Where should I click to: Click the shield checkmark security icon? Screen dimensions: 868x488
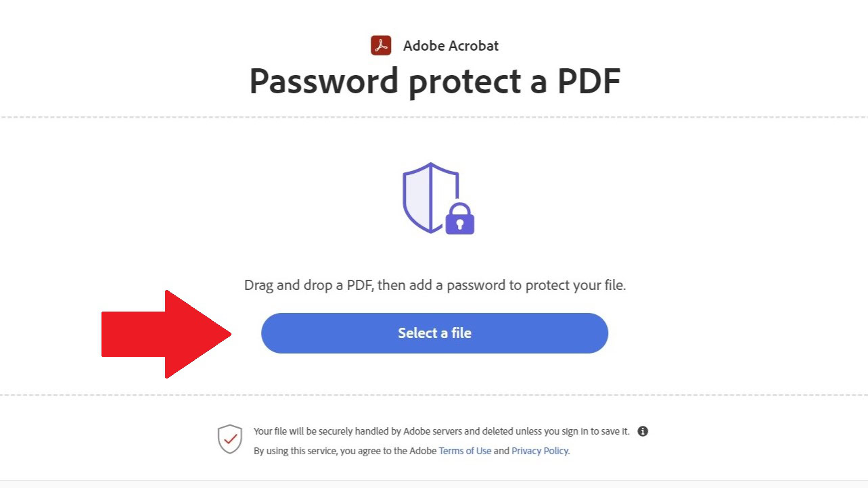(230, 439)
